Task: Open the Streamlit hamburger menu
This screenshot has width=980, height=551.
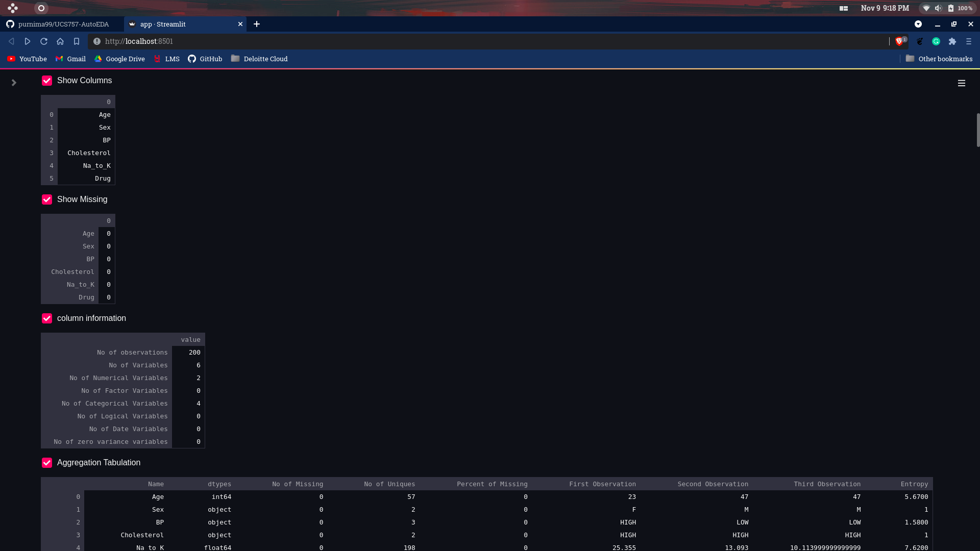Action: [x=961, y=83]
